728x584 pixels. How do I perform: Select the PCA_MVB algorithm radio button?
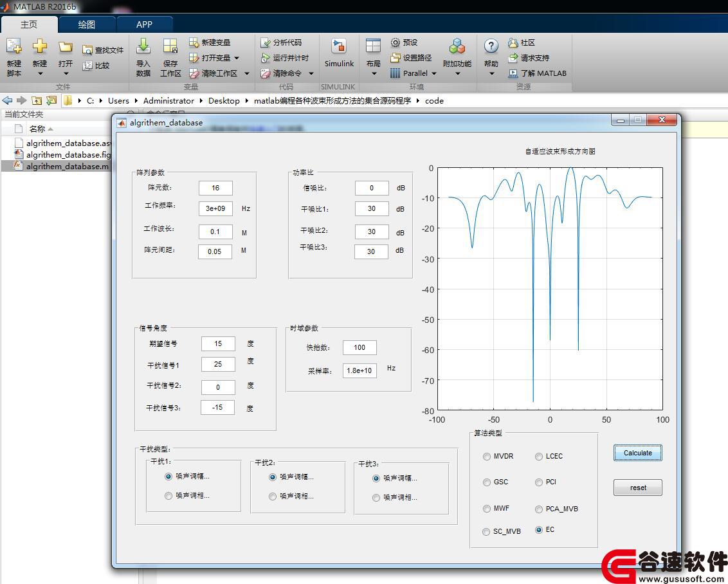coord(538,509)
